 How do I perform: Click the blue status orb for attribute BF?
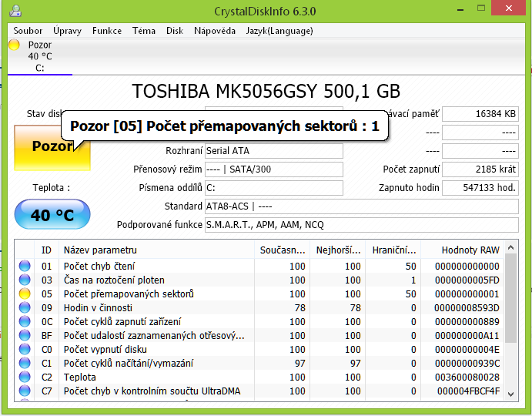point(25,335)
